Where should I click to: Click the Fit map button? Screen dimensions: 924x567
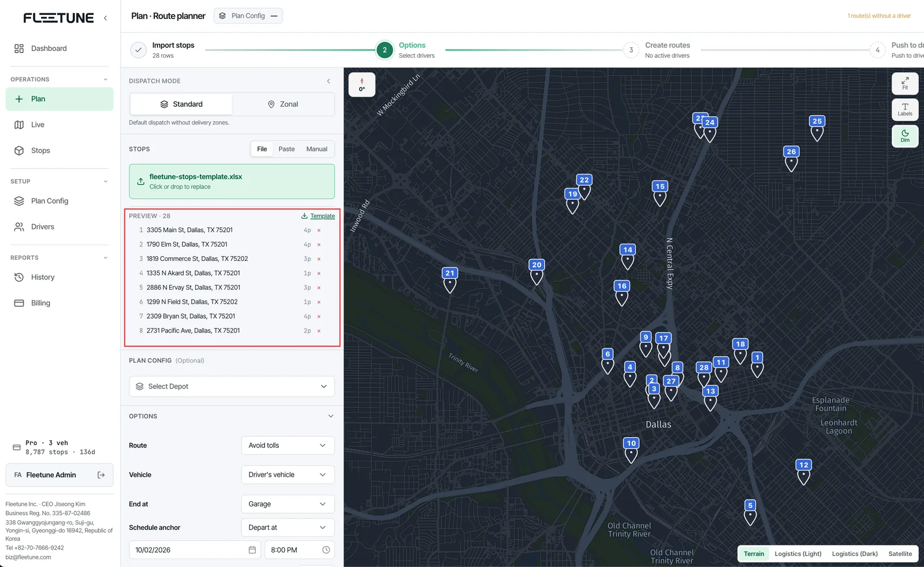pyautogui.click(x=905, y=83)
